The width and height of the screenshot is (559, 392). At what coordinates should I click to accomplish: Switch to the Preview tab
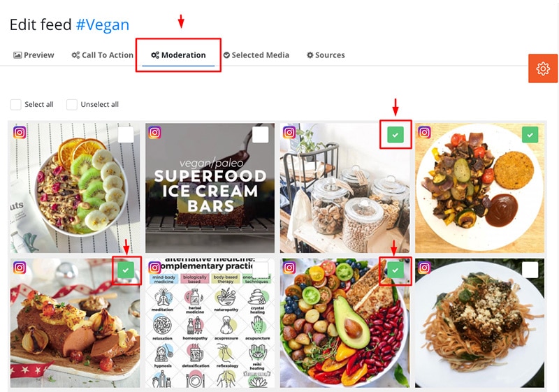click(34, 55)
